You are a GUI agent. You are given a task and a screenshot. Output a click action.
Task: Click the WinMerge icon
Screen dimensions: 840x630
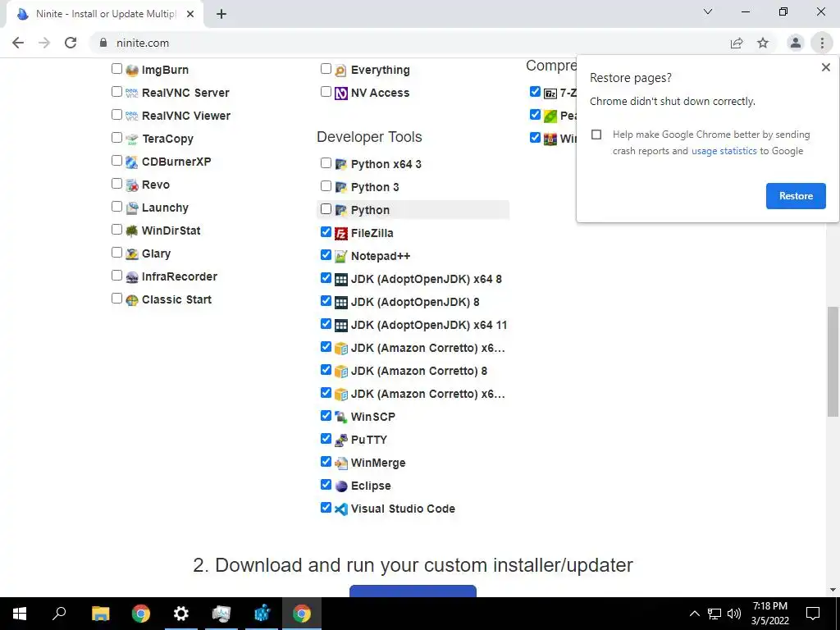point(340,463)
